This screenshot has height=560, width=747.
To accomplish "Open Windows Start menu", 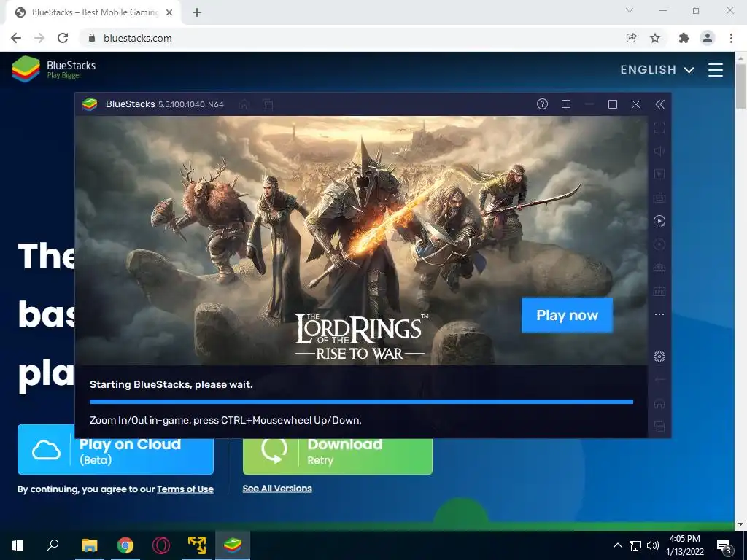I will pyautogui.click(x=18, y=545).
